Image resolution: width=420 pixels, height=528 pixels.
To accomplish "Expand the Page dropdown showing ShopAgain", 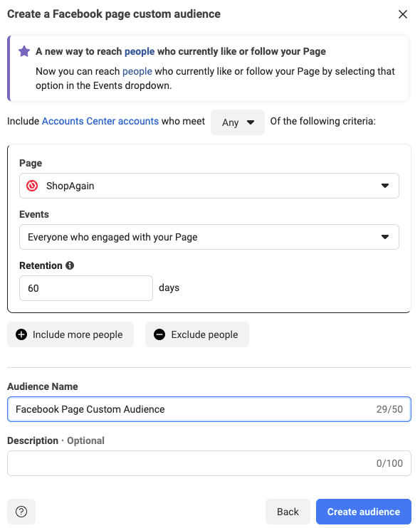I will point(209,186).
